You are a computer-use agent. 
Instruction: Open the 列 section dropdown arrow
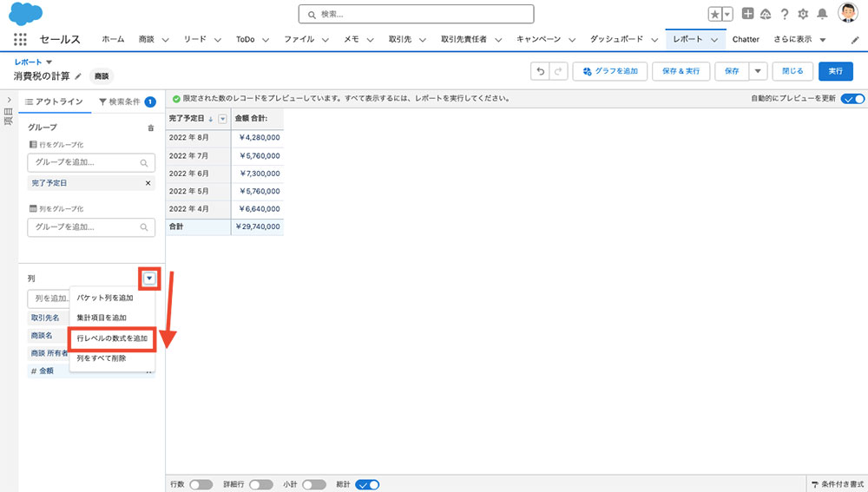click(149, 279)
